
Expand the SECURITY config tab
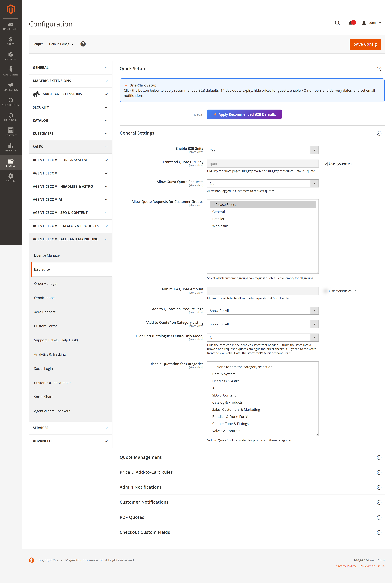[71, 107]
